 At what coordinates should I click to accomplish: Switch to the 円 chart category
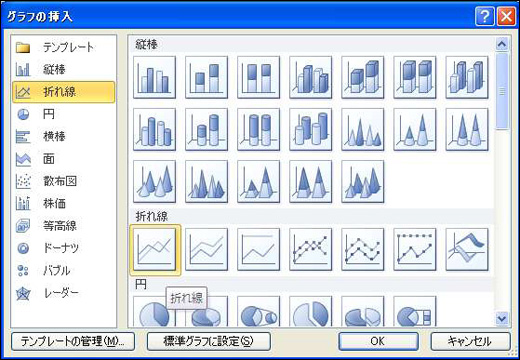click(63, 114)
